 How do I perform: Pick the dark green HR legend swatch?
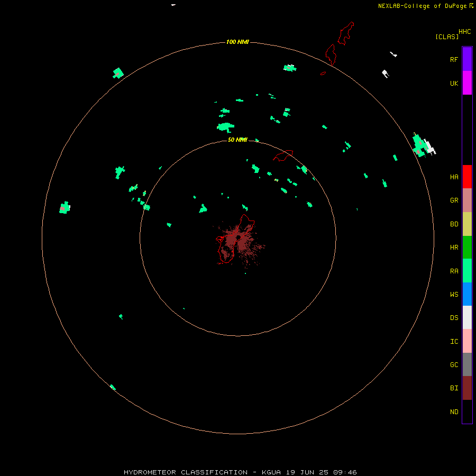(467, 247)
